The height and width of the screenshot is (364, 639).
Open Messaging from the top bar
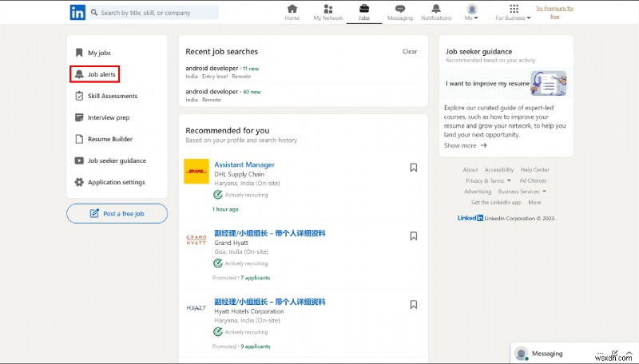click(x=400, y=12)
